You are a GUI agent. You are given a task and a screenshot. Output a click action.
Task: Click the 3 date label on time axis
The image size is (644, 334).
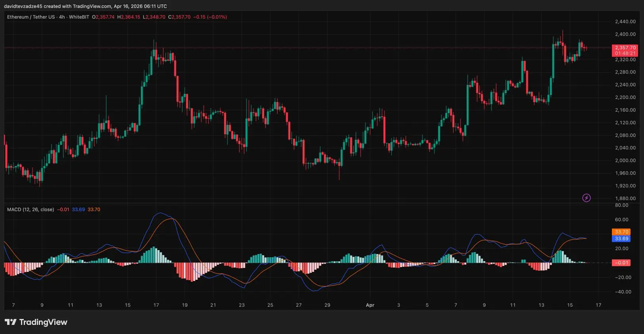399,305
